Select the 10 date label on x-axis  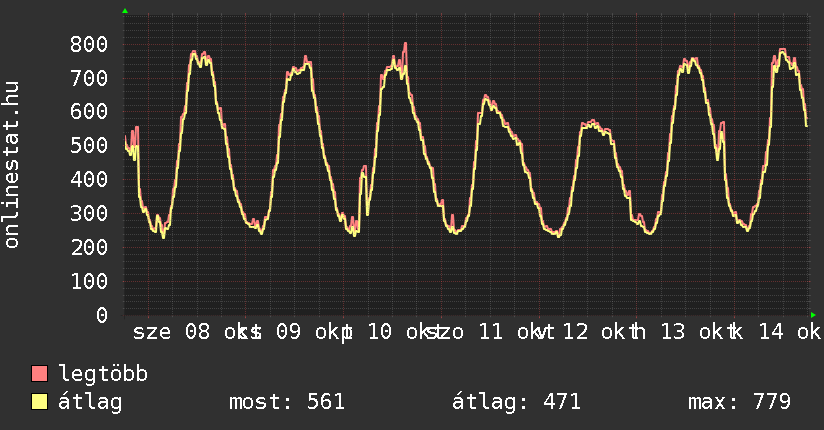pyautogui.click(x=380, y=332)
